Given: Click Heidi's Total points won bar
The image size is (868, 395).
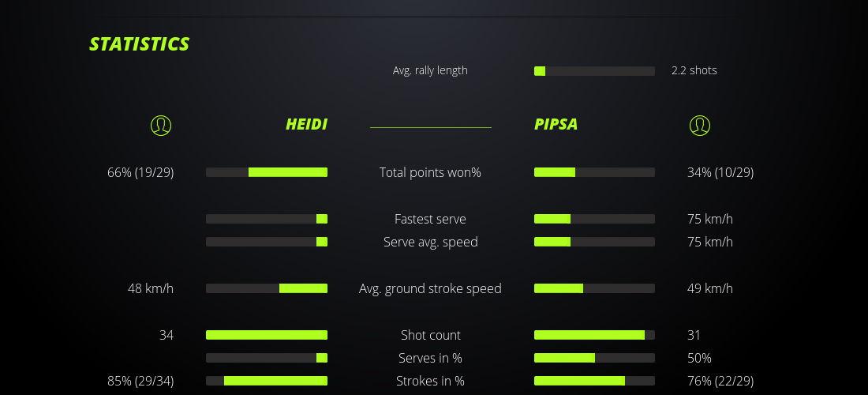Looking at the screenshot, I should pos(267,172).
